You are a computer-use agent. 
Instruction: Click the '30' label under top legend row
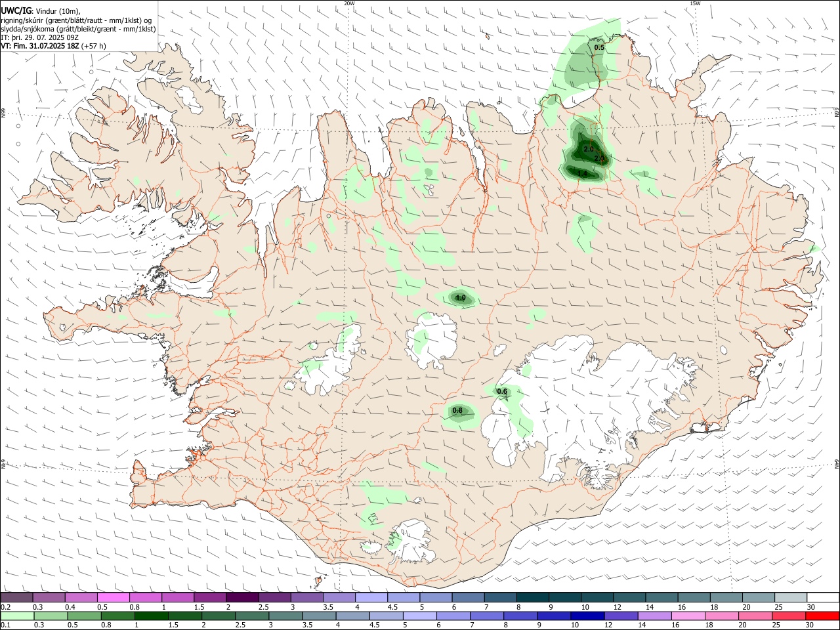click(x=810, y=607)
